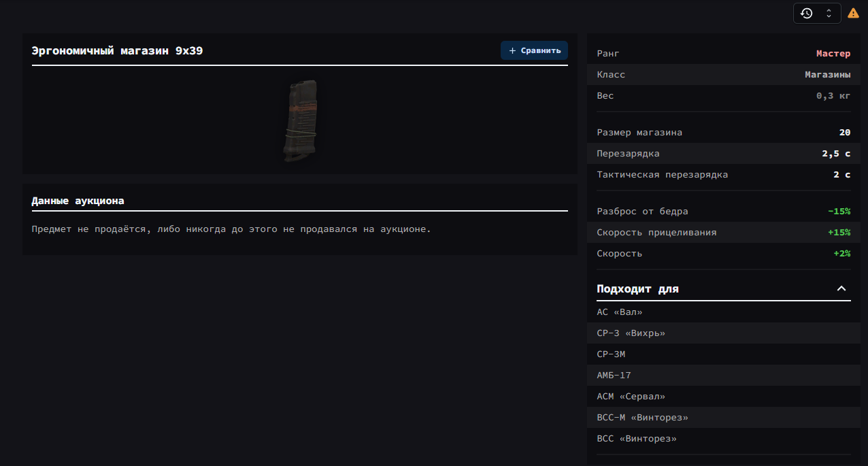This screenshot has height=466, width=868.
Task: Click the «Мастер» rank value
Action: pos(833,54)
